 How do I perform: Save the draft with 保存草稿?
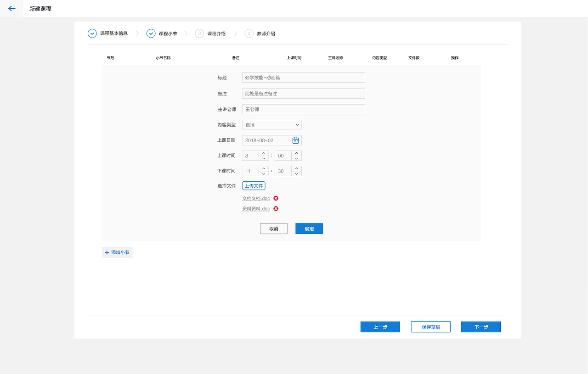pos(431,327)
